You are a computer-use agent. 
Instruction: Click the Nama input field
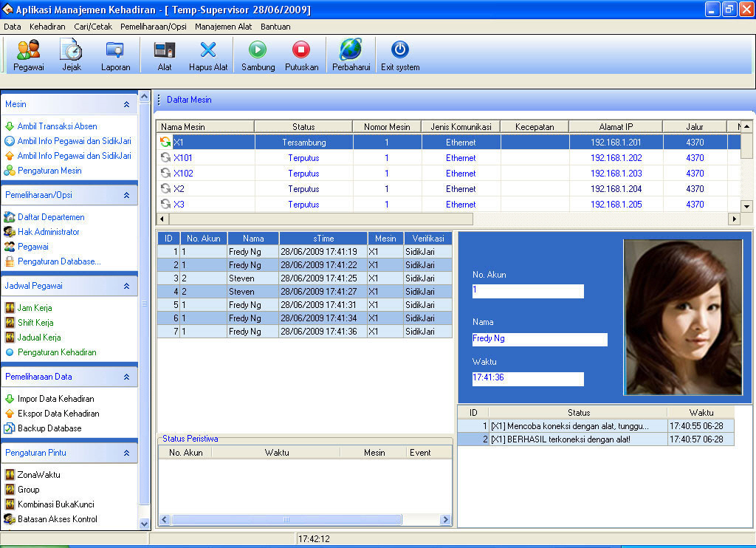[x=540, y=339]
